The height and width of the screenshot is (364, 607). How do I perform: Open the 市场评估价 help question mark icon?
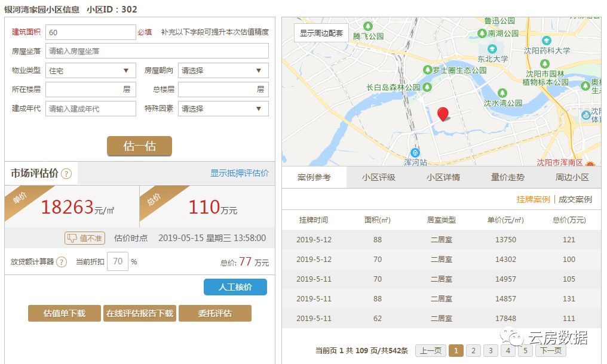65,173
